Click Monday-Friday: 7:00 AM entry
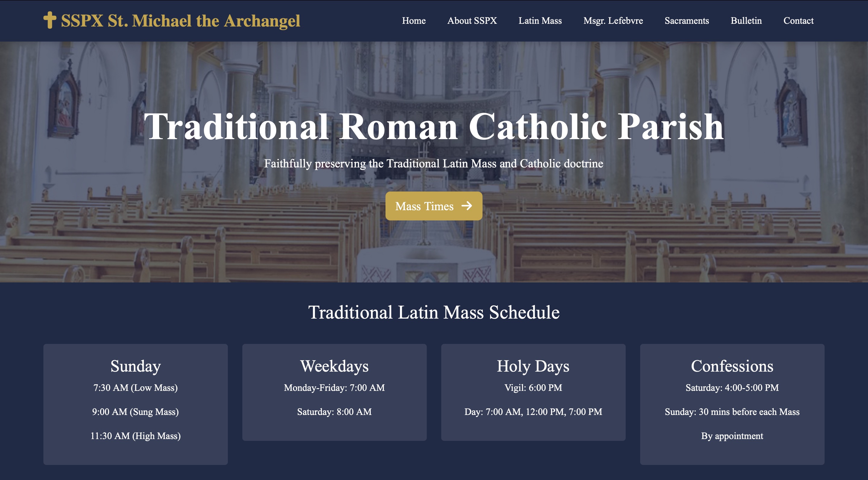The image size is (868, 480). click(334, 388)
